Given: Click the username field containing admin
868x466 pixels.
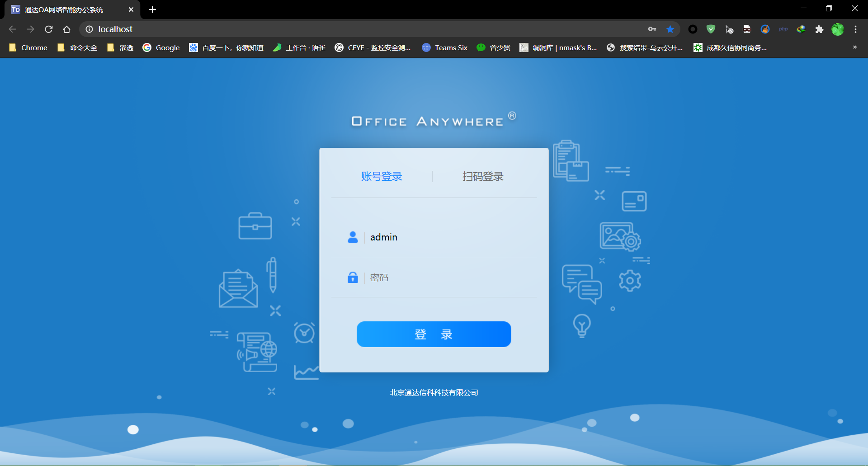Looking at the screenshot, I should pyautogui.click(x=434, y=237).
